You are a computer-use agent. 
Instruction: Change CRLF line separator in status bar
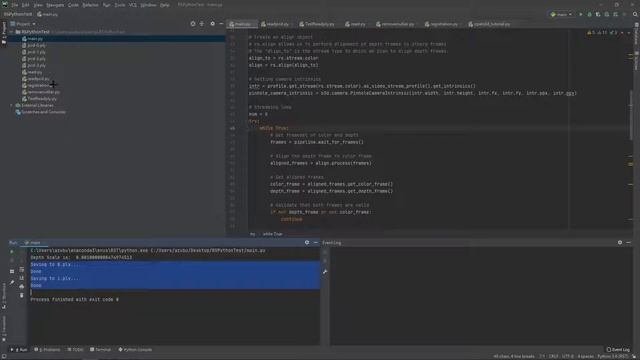point(553,356)
